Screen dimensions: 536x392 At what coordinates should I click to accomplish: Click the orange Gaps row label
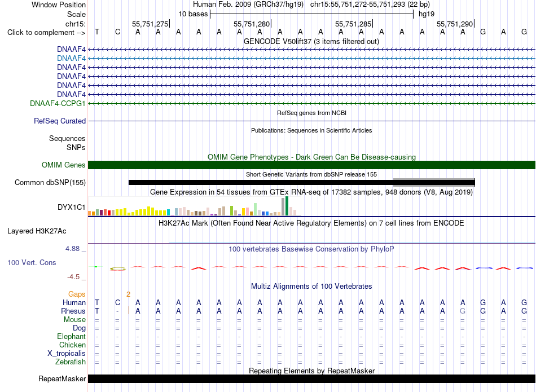[77, 294]
